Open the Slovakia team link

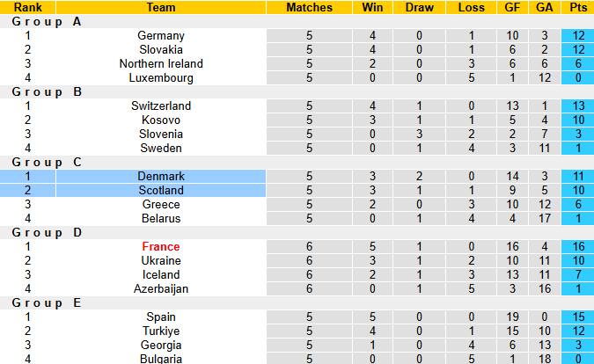click(x=161, y=49)
